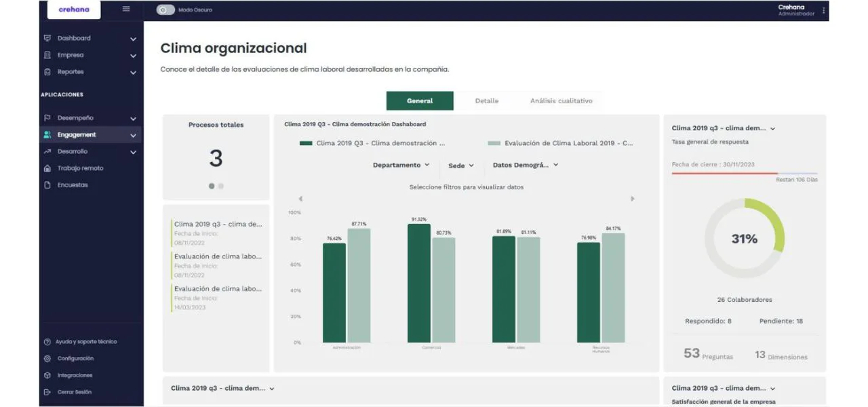The height and width of the screenshot is (407, 868).
Task: Select the Trabajo remoto home icon
Action: [46, 168]
